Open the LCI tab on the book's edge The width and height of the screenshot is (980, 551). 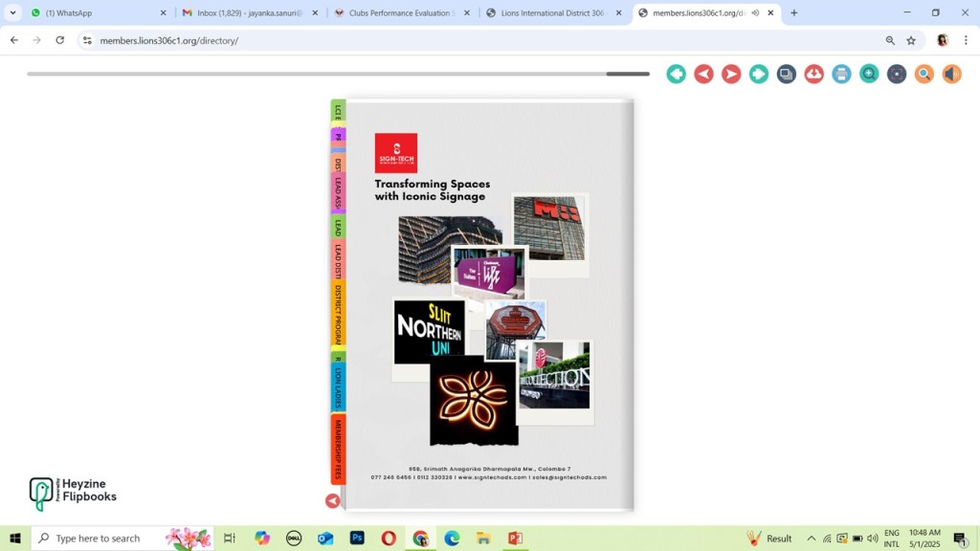[x=338, y=112]
